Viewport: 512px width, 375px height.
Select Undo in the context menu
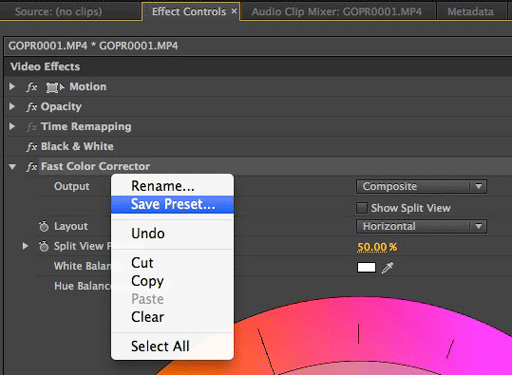(172, 234)
